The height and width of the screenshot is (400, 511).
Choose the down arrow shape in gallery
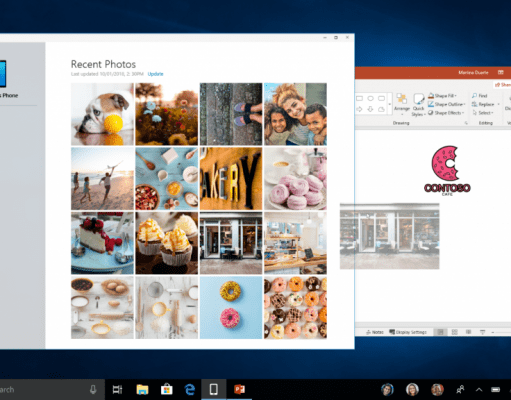point(370,109)
